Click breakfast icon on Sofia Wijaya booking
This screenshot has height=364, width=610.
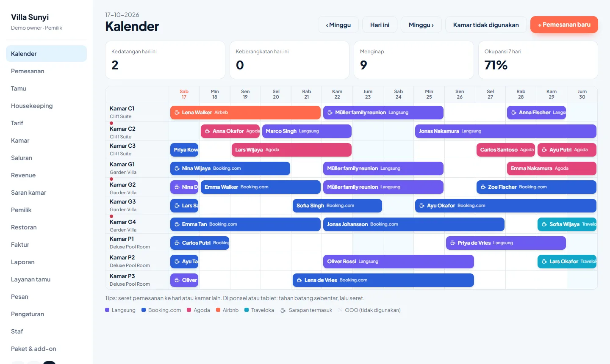[x=544, y=224]
